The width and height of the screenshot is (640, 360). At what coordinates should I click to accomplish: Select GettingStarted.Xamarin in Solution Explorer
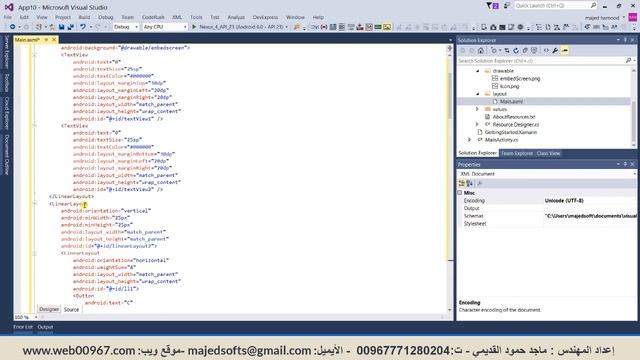click(511, 132)
